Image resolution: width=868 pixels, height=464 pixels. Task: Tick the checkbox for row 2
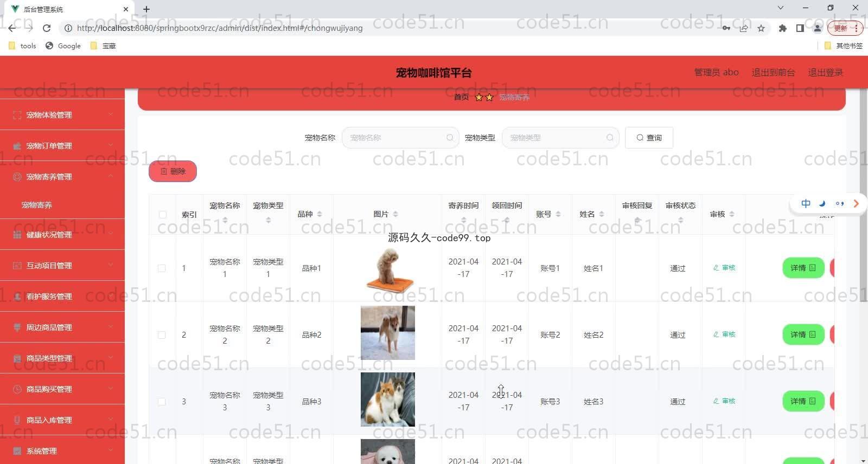[162, 335]
